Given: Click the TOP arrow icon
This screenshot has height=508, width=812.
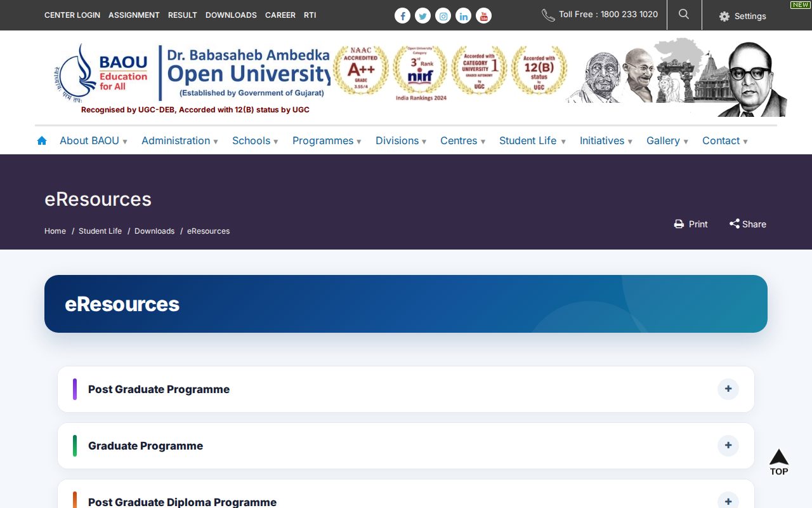Looking at the screenshot, I should tap(779, 462).
